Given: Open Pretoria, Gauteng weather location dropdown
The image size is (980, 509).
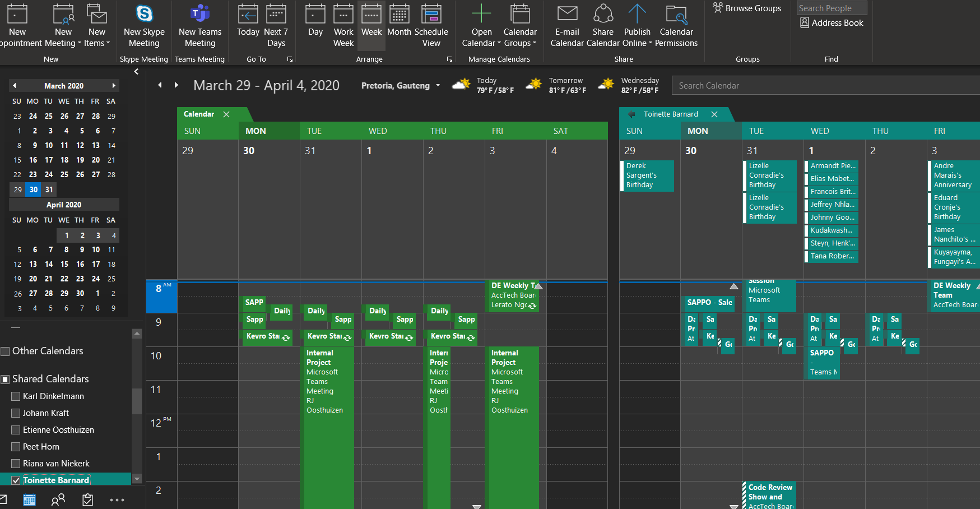Looking at the screenshot, I should [x=438, y=86].
